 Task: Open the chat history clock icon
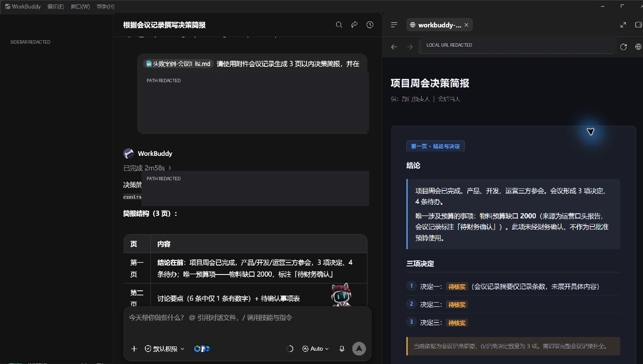click(x=370, y=25)
